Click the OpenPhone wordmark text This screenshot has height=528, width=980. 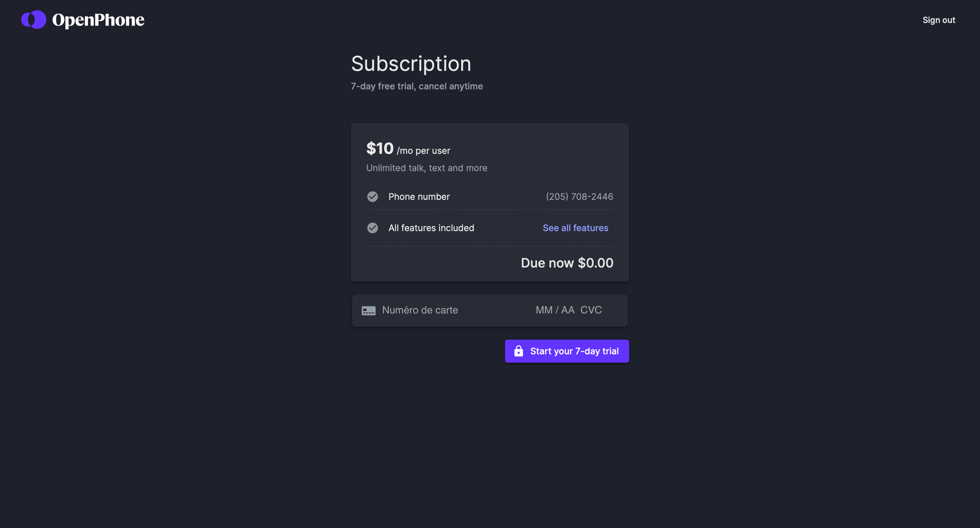(x=98, y=20)
